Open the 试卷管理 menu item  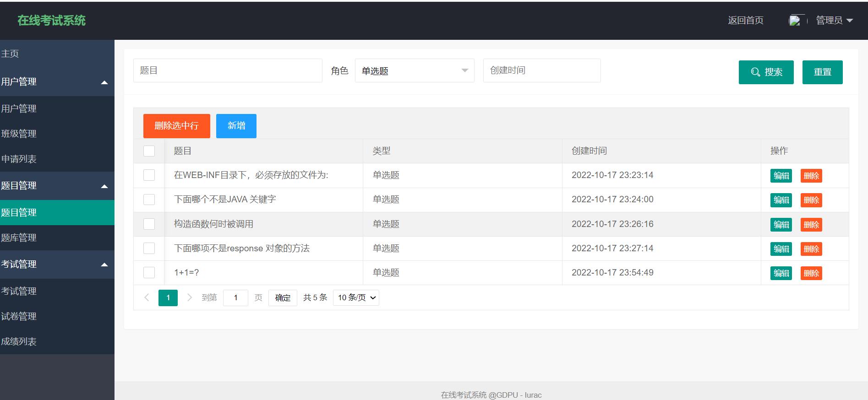[x=57, y=316]
